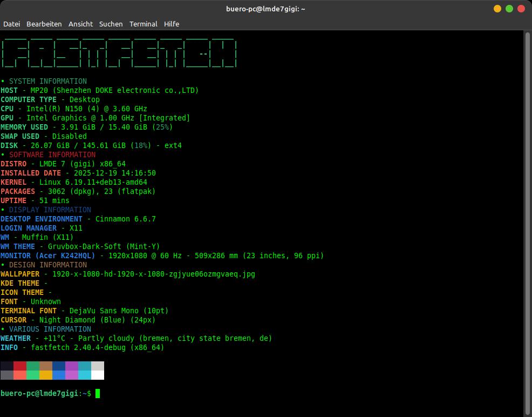The image size is (532, 417).
Task: Click the terminal vertical scrollbar
Action: pyautogui.click(x=527, y=224)
